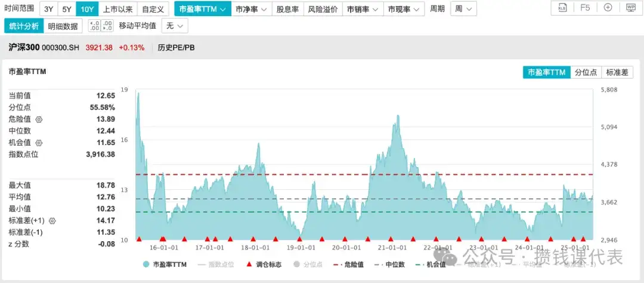
Task: Click the WP monitor icon
Action: (630, 8)
